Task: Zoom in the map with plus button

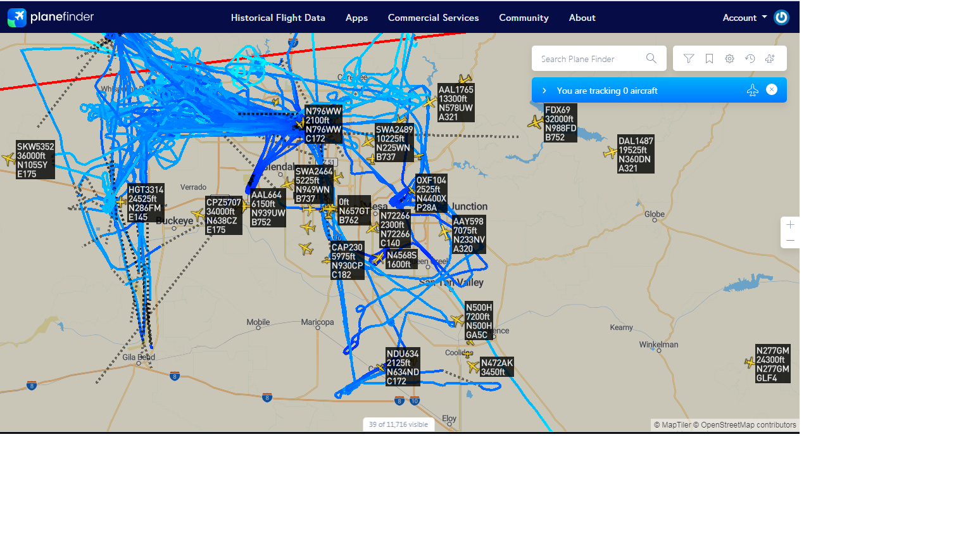Action: click(790, 225)
